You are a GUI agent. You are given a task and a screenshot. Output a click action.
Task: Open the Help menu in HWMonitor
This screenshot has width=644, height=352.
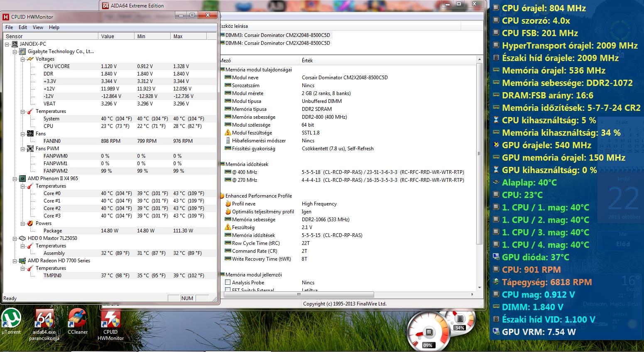point(54,27)
